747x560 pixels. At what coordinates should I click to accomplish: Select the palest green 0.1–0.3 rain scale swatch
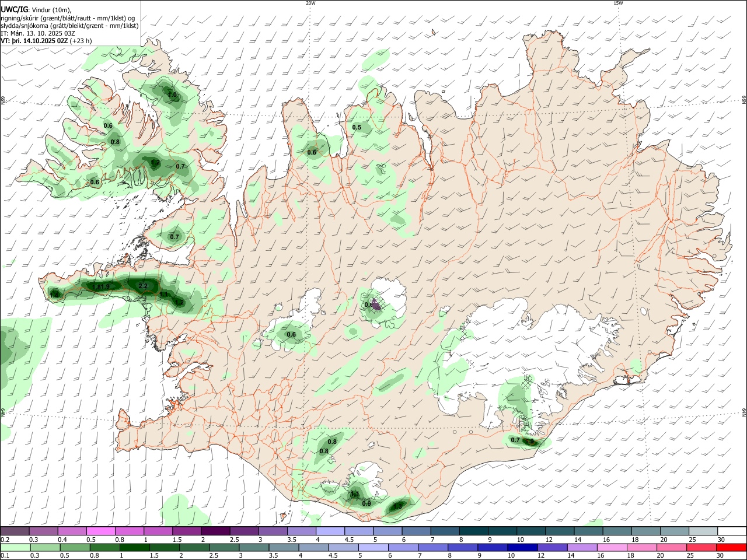coord(15,547)
